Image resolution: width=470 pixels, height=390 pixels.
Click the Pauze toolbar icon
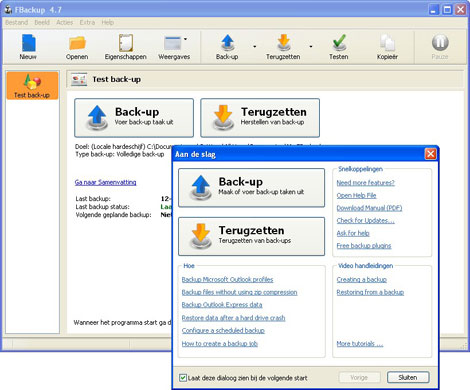tap(440, 42)
